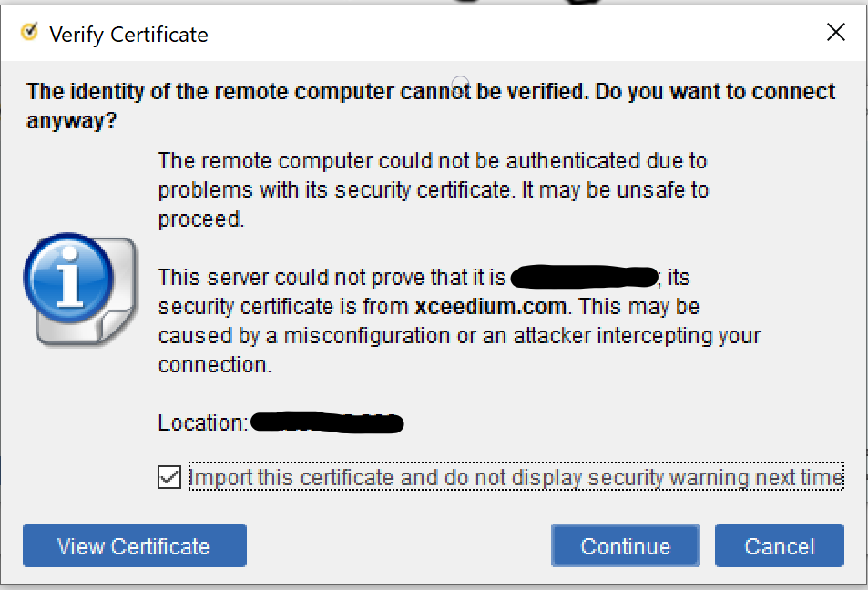Click the redacted server name

tap(584, 276)
